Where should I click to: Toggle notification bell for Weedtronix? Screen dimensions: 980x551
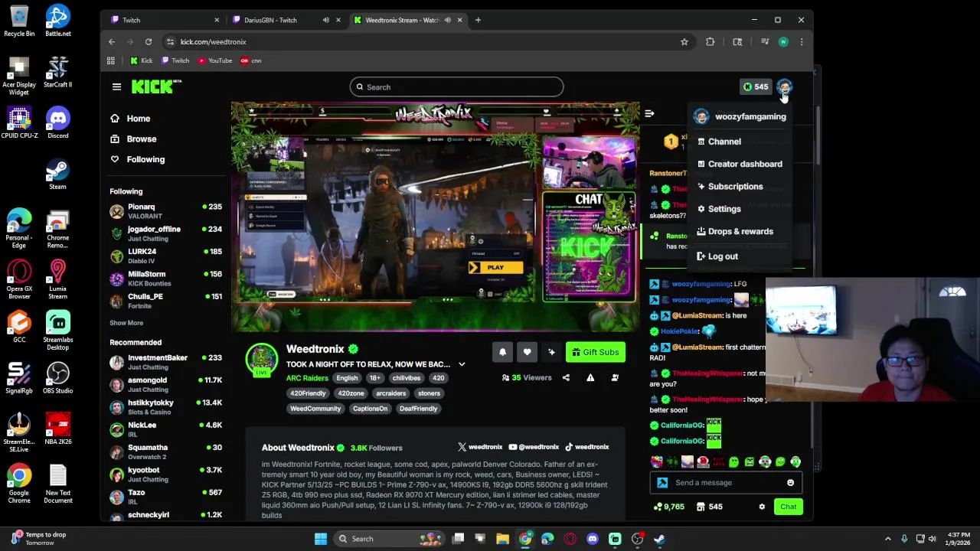(x=502, y=352)
